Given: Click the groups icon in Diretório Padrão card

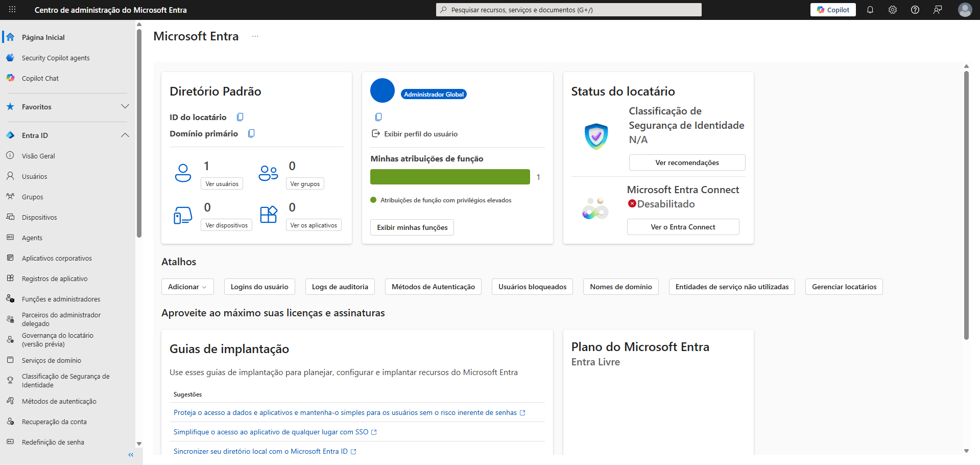Looking at the screenshot, I should point(268,173).
